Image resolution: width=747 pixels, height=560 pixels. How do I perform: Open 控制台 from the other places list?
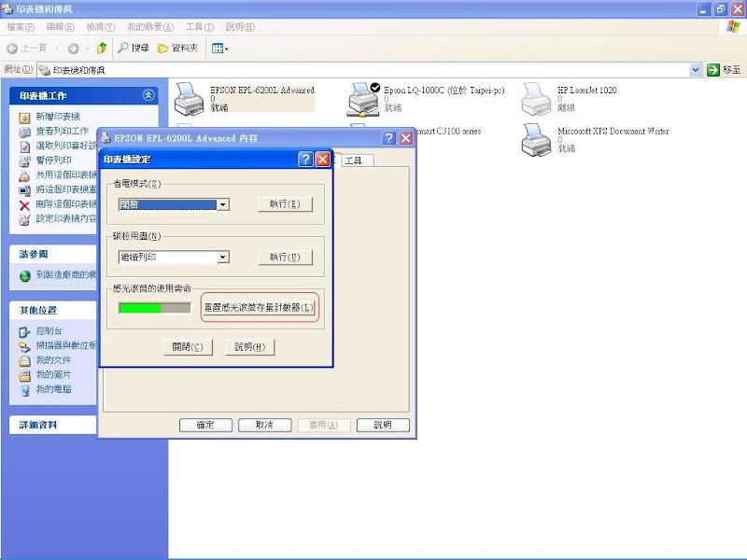click(25, 331)
